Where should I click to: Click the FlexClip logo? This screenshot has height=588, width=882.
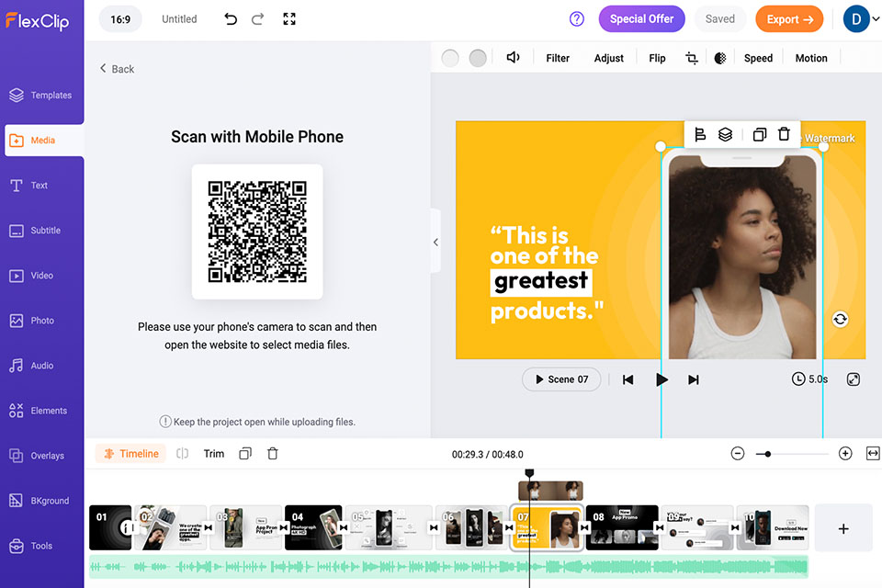pyautogui.click(x=37, y=21)
